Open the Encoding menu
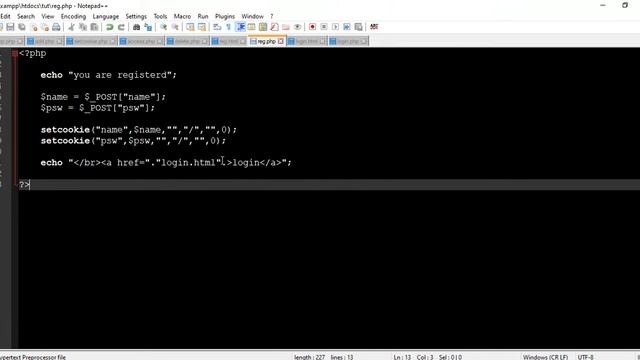The width and height of the screenshot is (640, 360). click(x=73, y=16)
